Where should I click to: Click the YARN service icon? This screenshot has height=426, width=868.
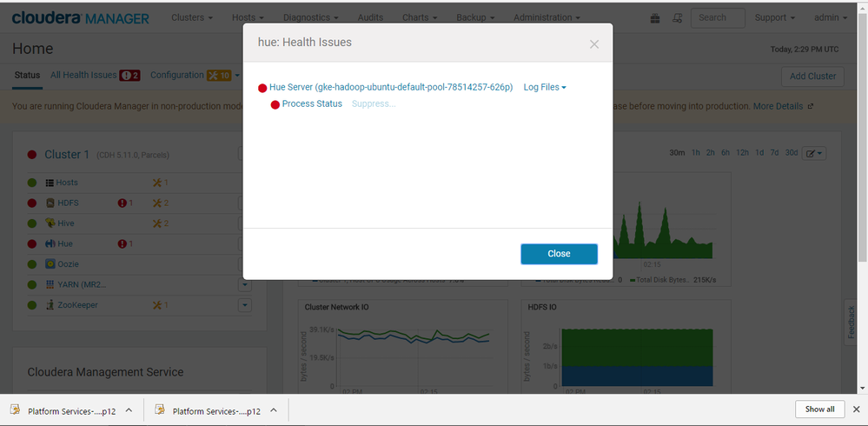coord(50,285)
